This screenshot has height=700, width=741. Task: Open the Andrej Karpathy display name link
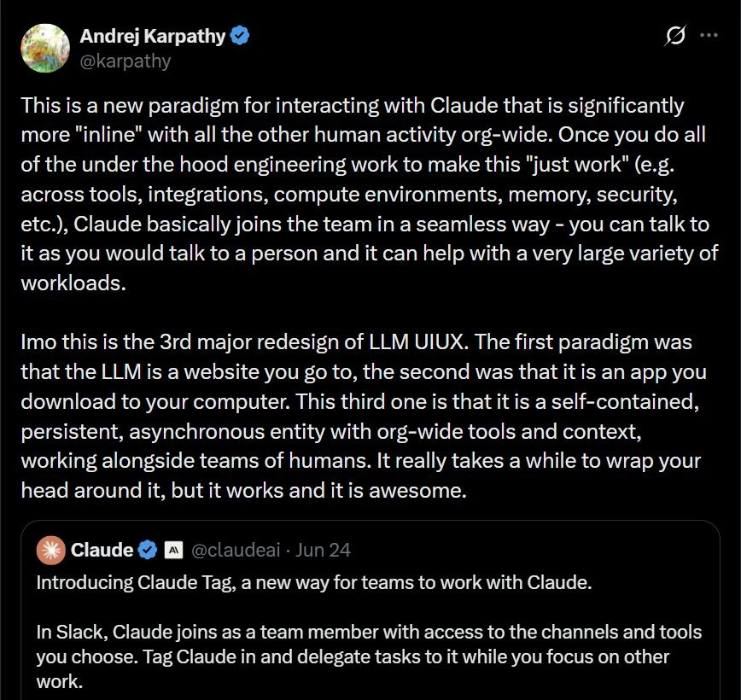(153, 37)
